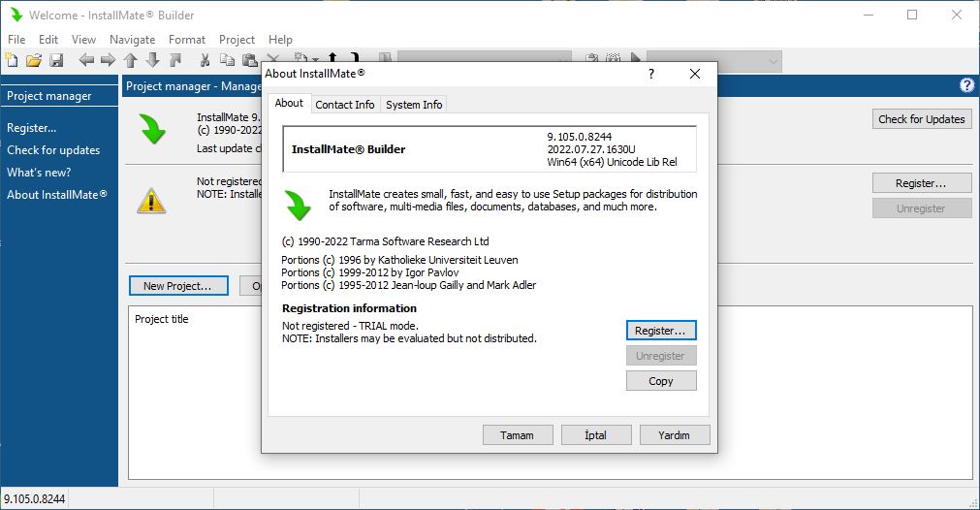Close the About InstallMate dialog
The height and width of the screenshot is (510, 980).
[x=694, y=74]
